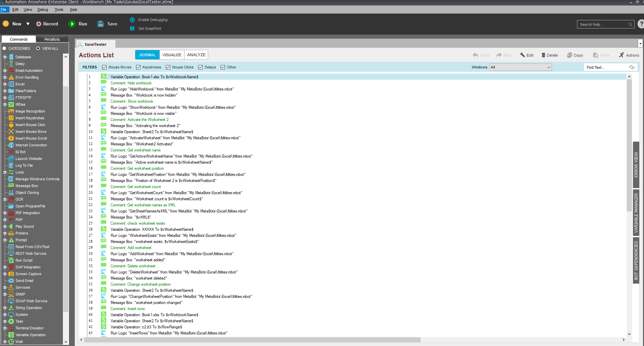
Task: Click the Internet Connection globe icon
Action: pos(11,145)
